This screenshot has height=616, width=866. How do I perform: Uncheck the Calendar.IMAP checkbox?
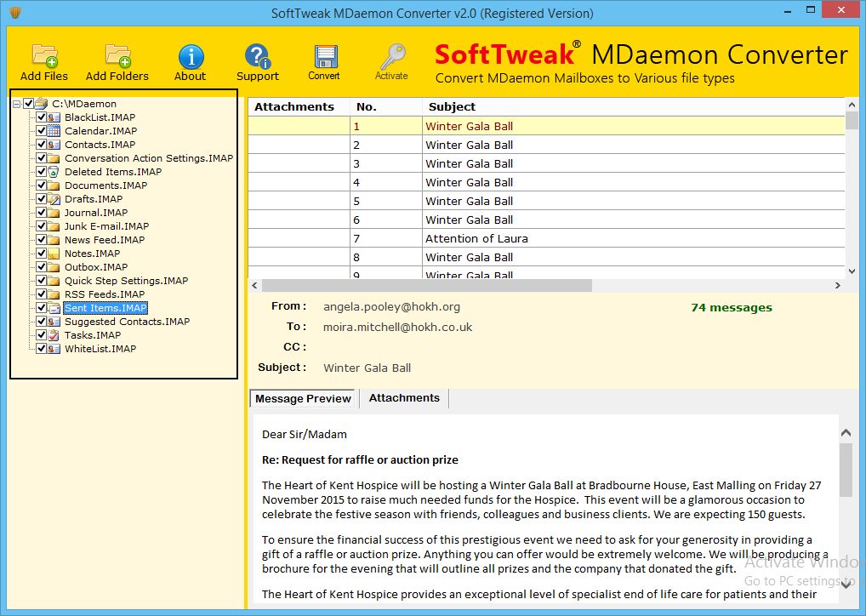coord(41,131)
